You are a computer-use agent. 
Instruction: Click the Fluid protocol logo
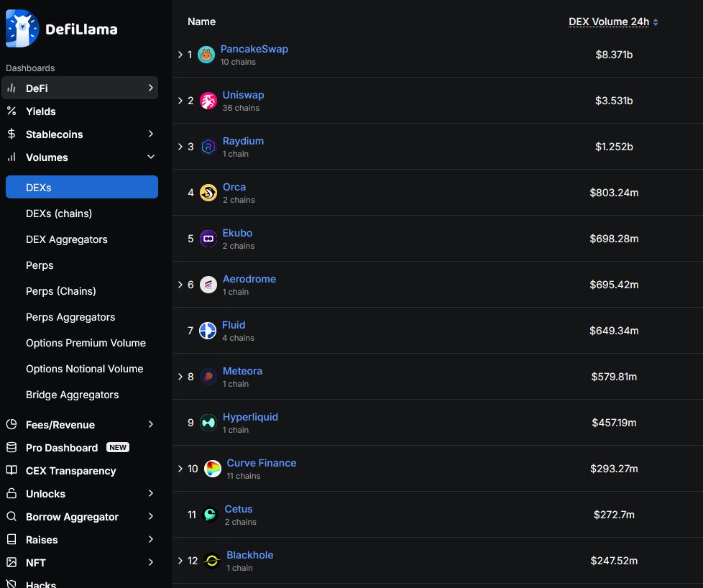point(206,330)
